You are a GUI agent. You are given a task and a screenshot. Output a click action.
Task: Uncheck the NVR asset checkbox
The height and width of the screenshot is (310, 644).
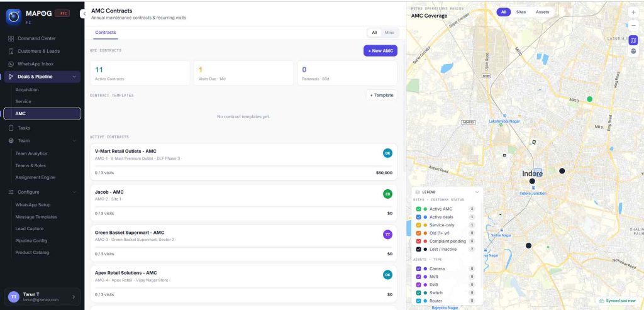[418, 277]
